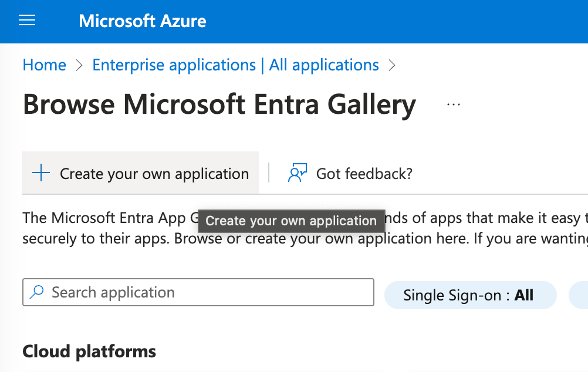Click the chevron right after Home breadcrumb
This screenshot has height=372, width=588.
click(x=79, y=65)
